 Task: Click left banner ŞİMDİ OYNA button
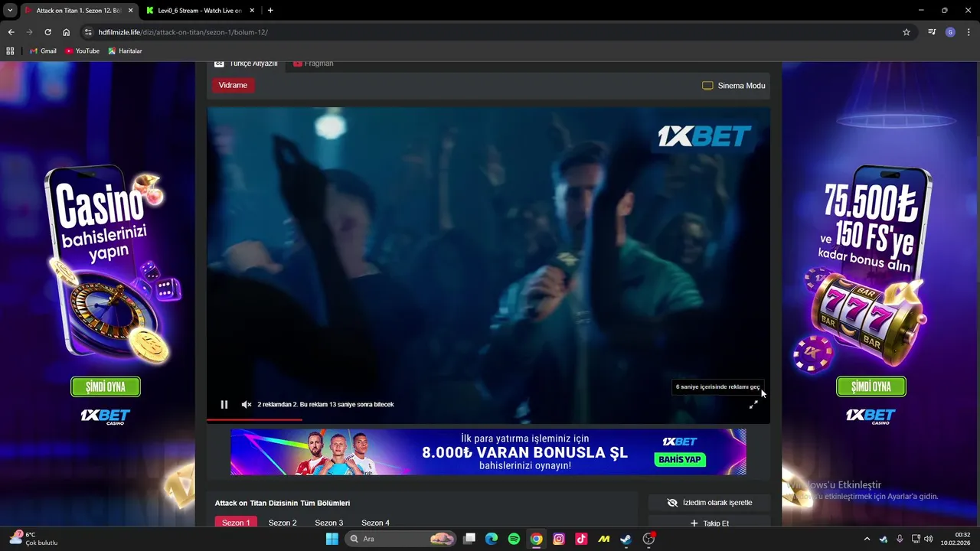106,386
